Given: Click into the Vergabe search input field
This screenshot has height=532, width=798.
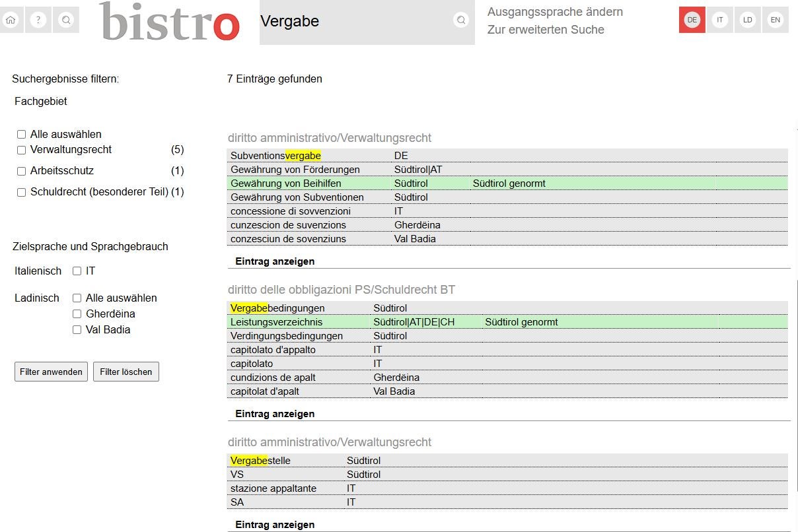Looking at the screenshot, I should pos(353,22).
